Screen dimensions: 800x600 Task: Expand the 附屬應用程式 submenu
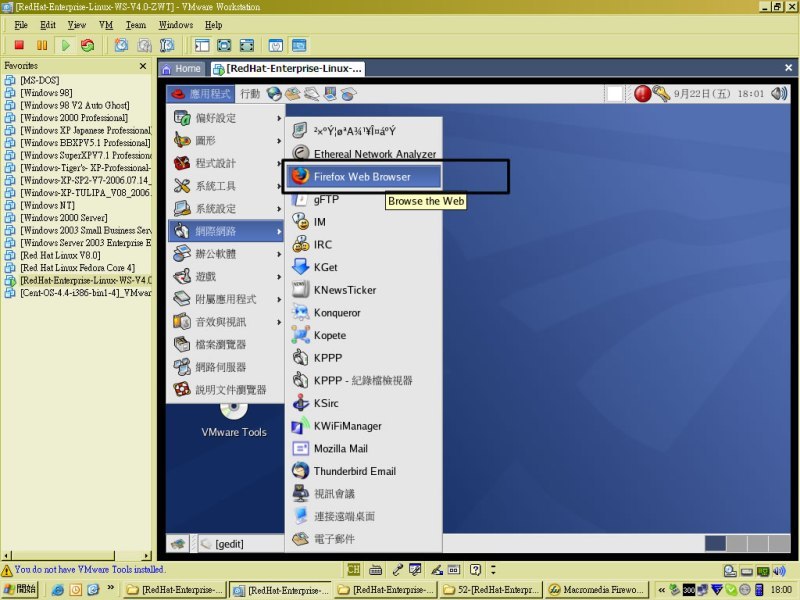pyautogui.click(x=226, y=299)
